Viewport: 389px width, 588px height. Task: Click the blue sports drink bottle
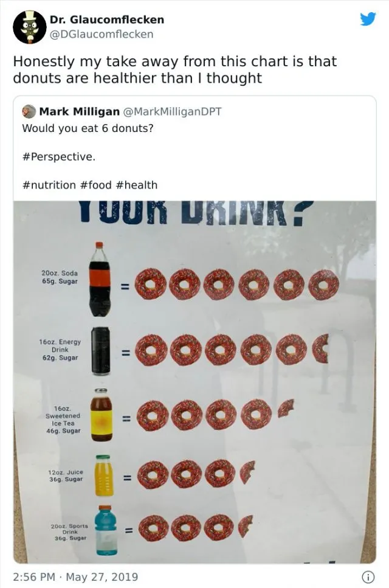point(104,530)
